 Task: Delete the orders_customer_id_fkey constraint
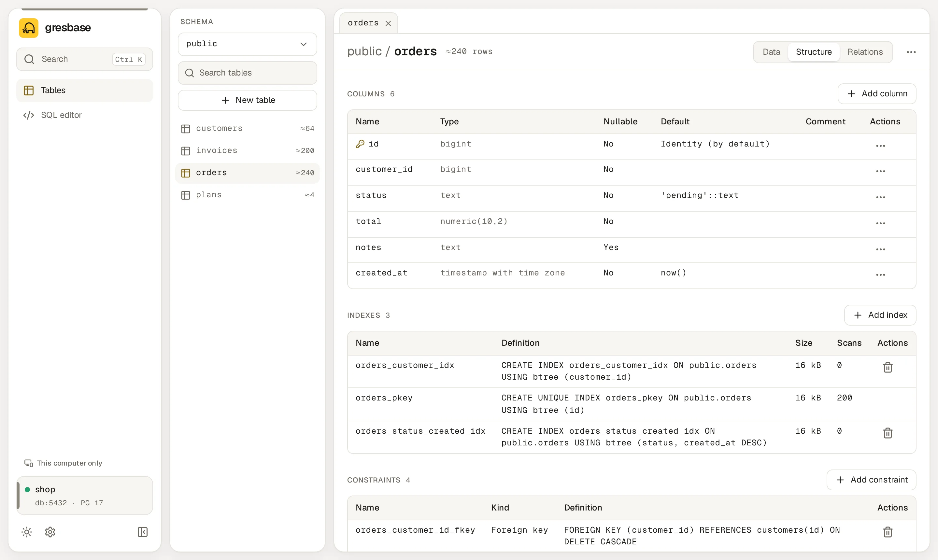point(888,532)
